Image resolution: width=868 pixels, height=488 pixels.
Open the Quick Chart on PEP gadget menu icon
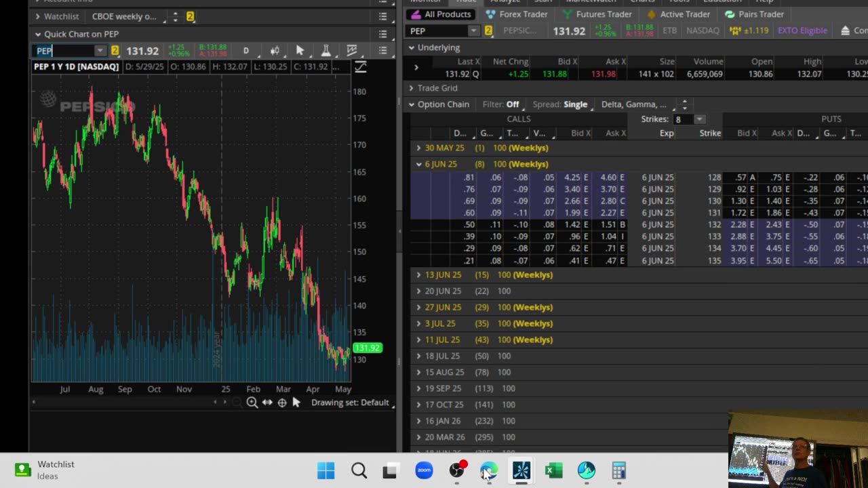pyautogui.click(x=383, y=34)
